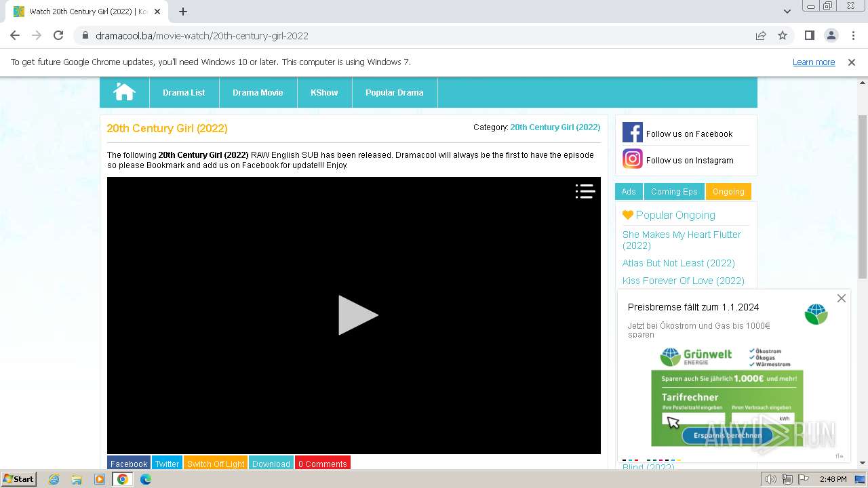Click the Ersparnis berechnen ad button
868x488 pixels.
pos(727,435)
